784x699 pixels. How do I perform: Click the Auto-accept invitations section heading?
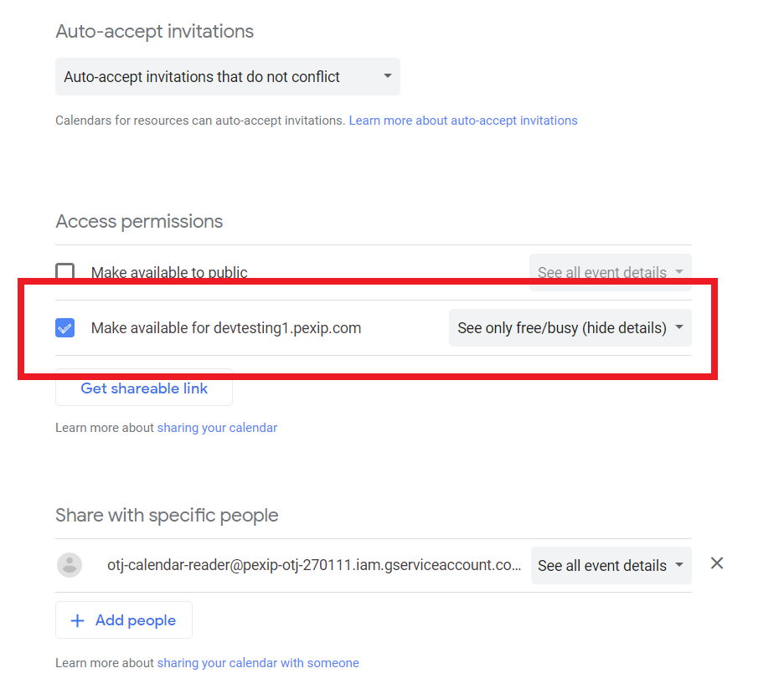154,32
